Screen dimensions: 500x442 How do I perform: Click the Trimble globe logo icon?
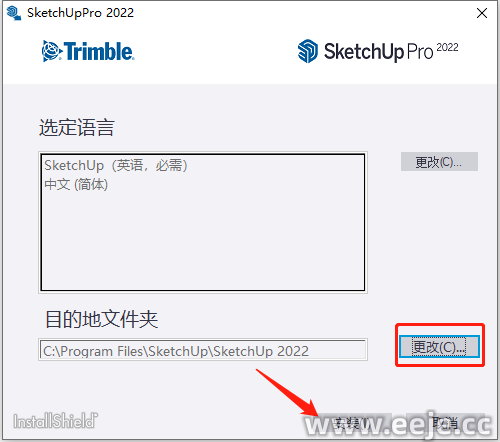(52, 51)
